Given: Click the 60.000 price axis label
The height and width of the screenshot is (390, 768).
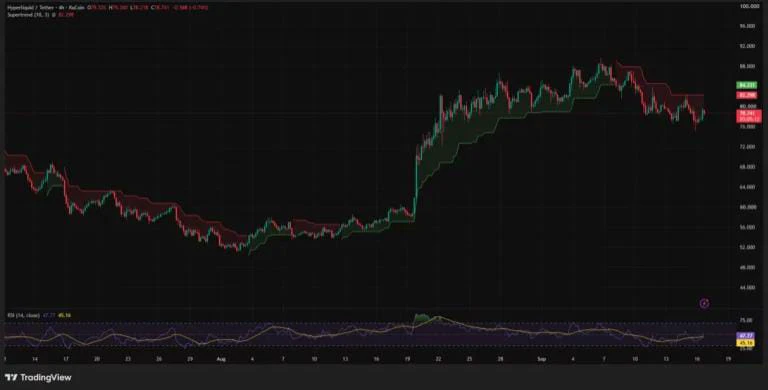Looking at the screenshot, I should [x=748, y=207].
